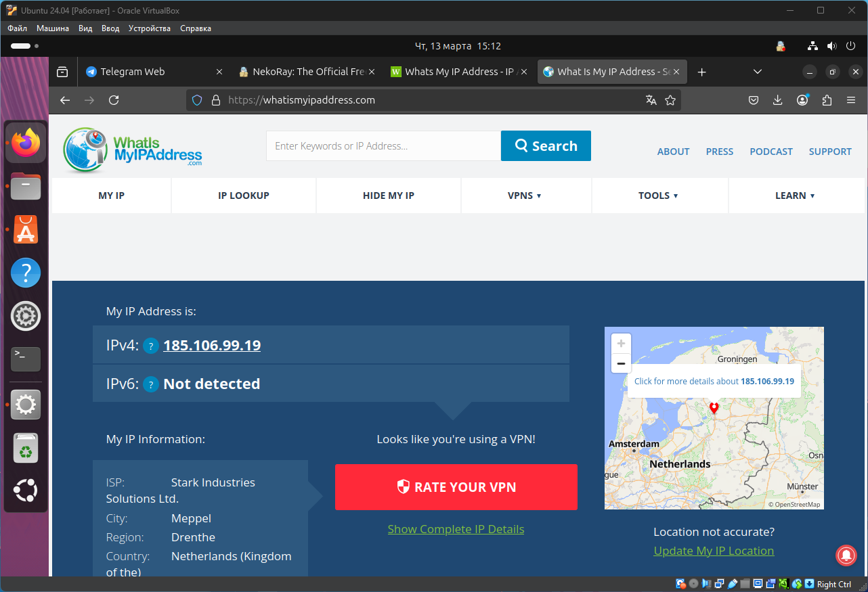Open the clock and calendar in top bar

click(458, 46)
